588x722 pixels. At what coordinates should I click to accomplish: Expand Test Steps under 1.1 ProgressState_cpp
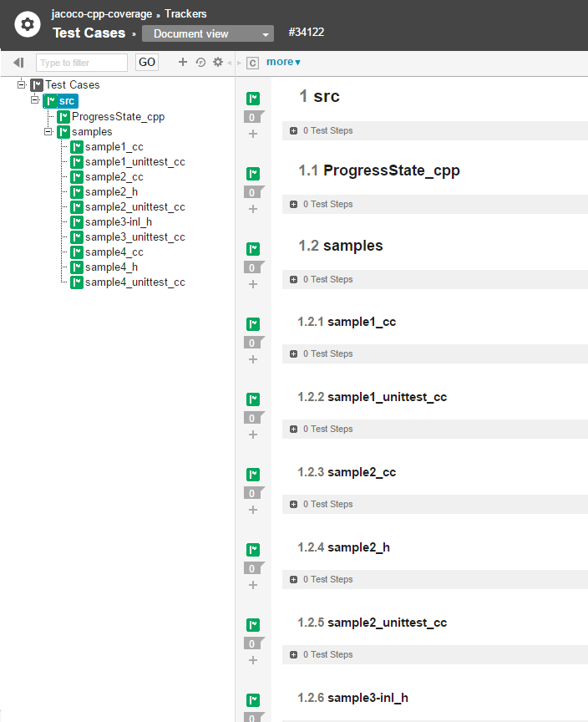coord(294,205)
